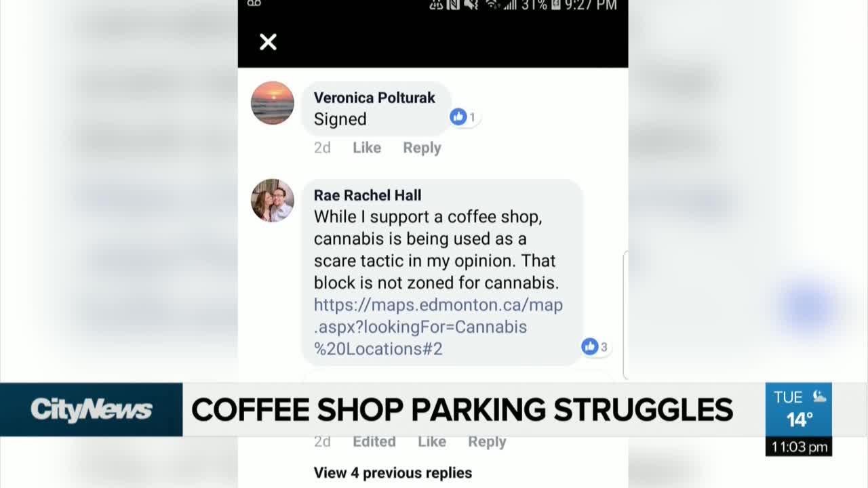Like the Edited comment below the banner
Image resolution: width=868 pixels, height=488 pixels.
[x=432, y=442]
